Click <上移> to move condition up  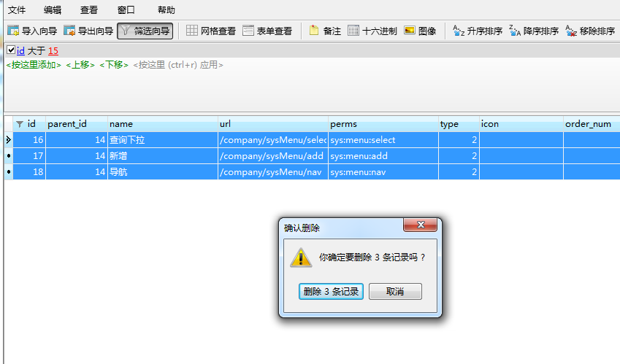pos(80,65)
